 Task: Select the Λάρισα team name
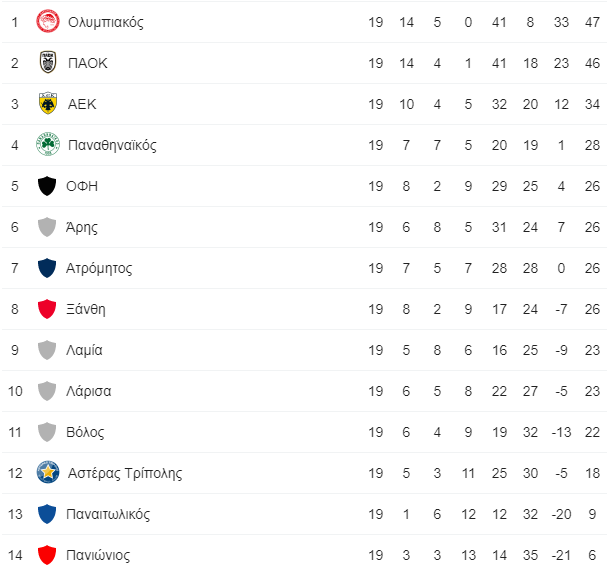click(x=89, y=391)
